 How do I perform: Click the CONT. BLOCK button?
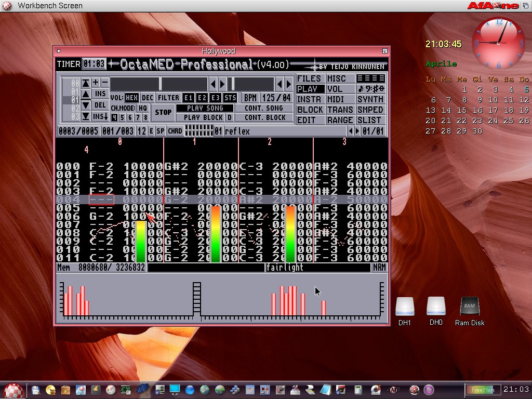264,117
